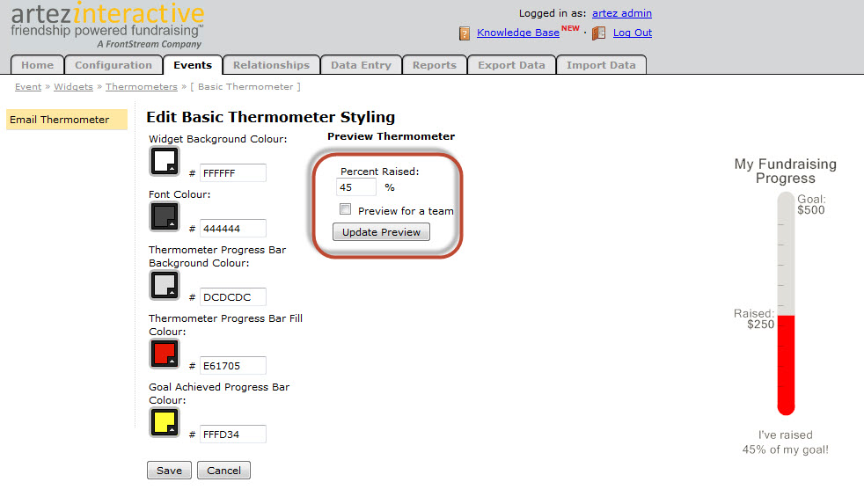Open the Export Data tab

point(511,65)
